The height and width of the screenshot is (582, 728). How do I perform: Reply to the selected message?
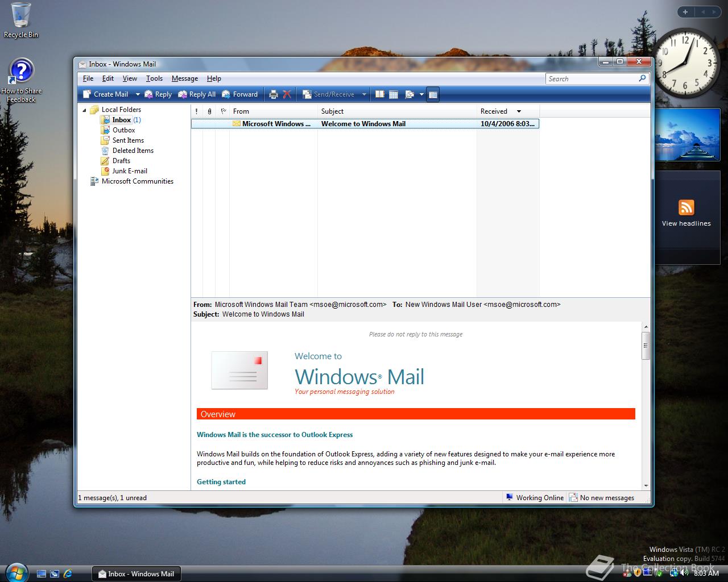(158, 94)
